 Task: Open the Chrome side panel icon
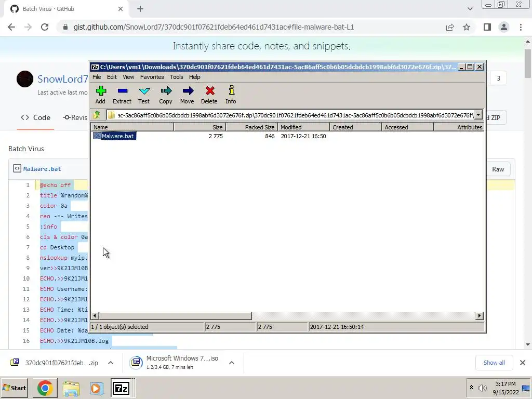[487, 27]
